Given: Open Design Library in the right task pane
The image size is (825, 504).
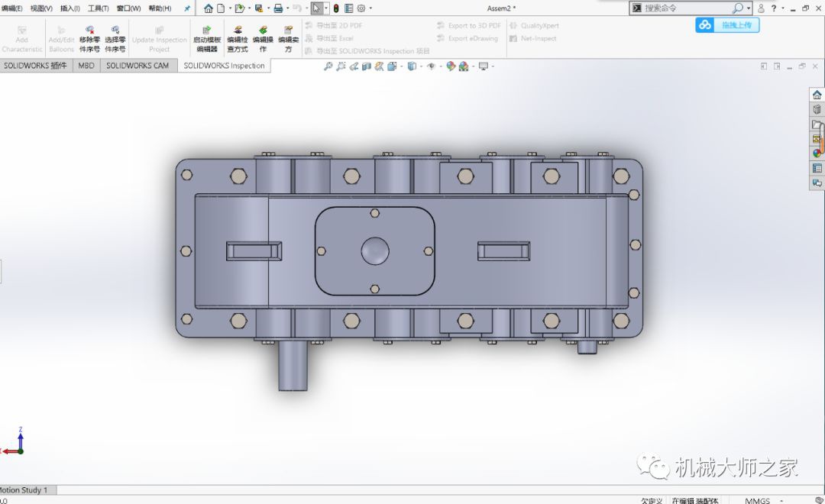Looking at the screenshot, I should [817, 110].
